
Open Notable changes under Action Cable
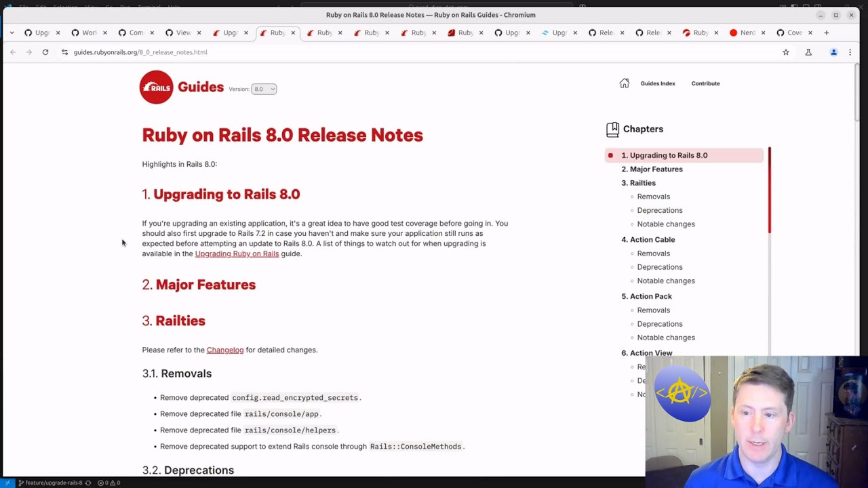(666, 281)
